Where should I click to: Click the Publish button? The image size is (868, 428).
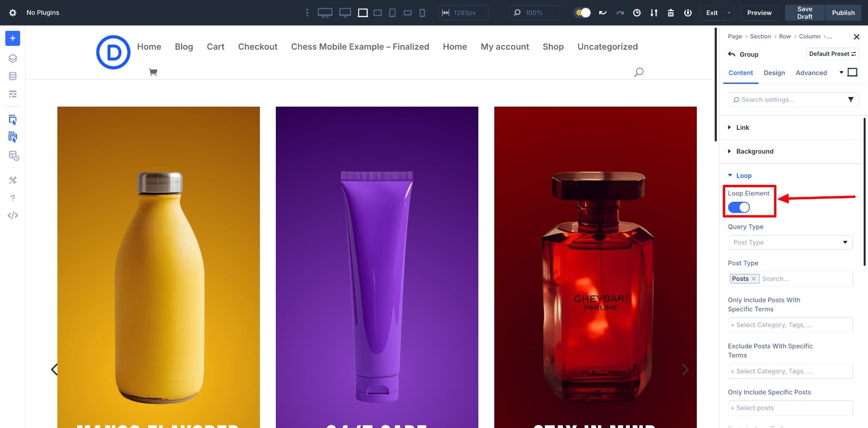coord(843,13)
